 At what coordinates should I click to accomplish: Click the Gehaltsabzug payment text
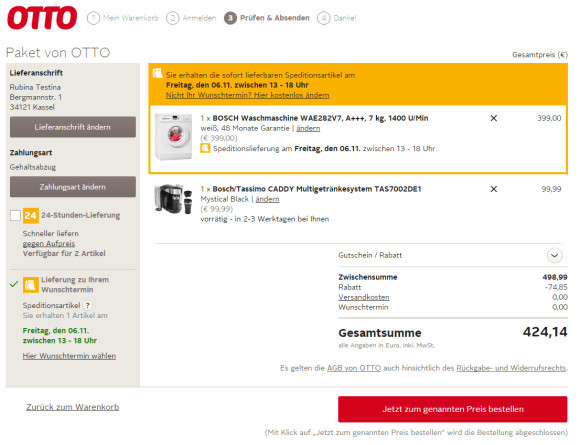(33, 167)
